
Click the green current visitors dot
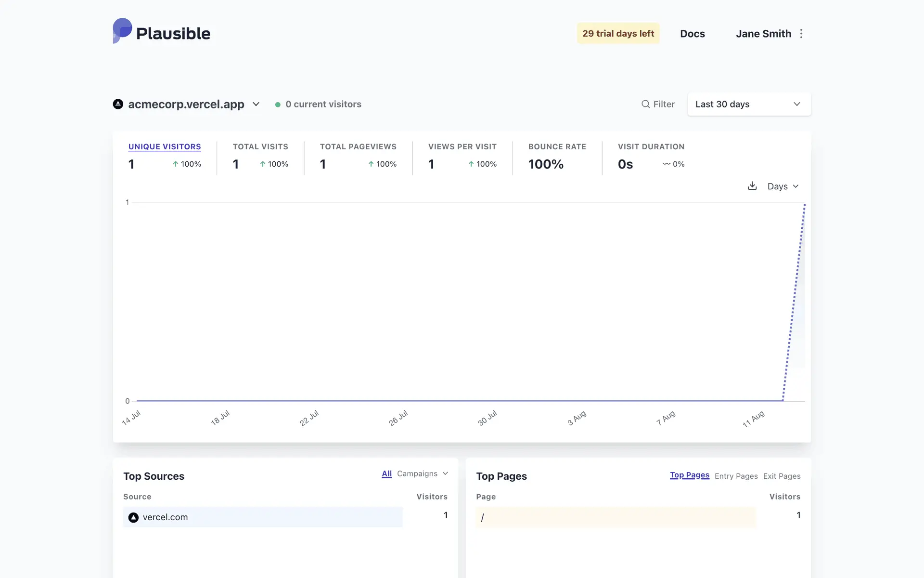click(278, 105)
